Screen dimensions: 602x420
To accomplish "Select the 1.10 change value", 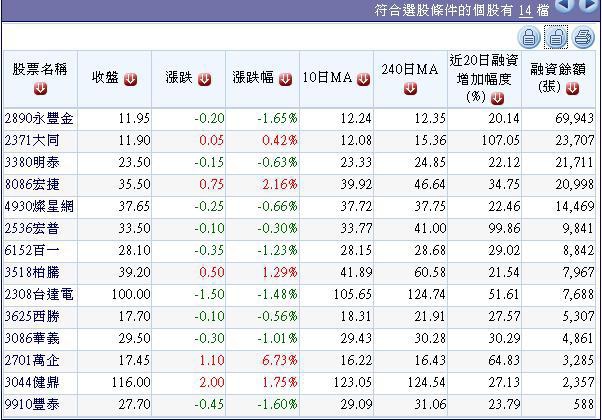I will tap(212, 360).
